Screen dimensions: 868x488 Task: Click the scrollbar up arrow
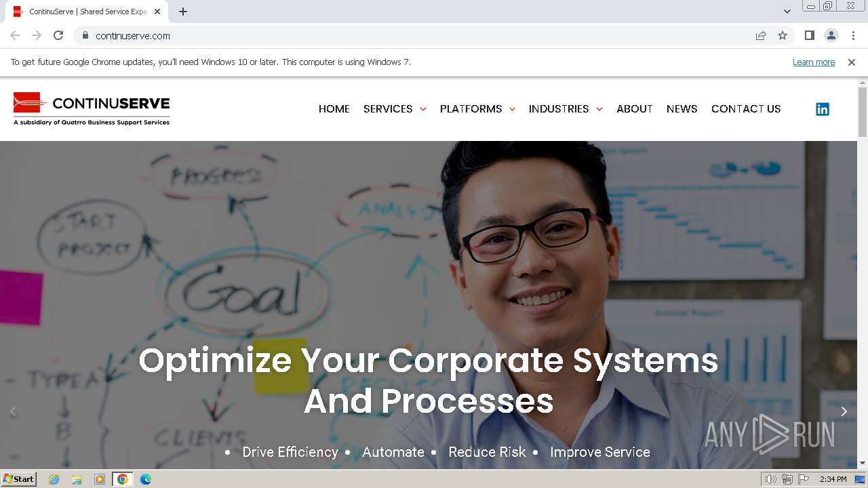(863, 82)
